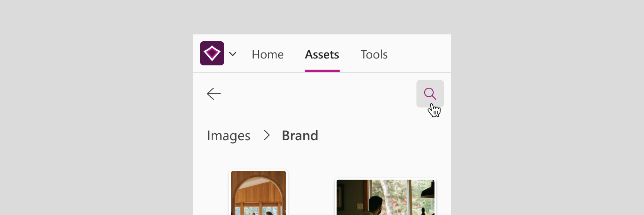The image size is (644, 215).
Task: Tap the diamond shape inside the logo
Action: (212, 54)
